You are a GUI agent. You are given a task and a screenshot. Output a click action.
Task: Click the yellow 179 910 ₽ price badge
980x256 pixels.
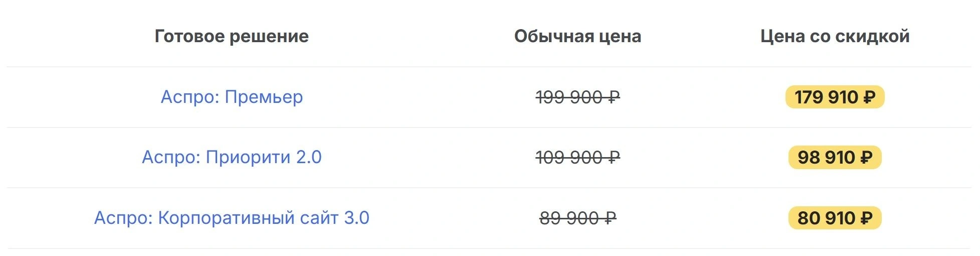(x=835, y=97)
